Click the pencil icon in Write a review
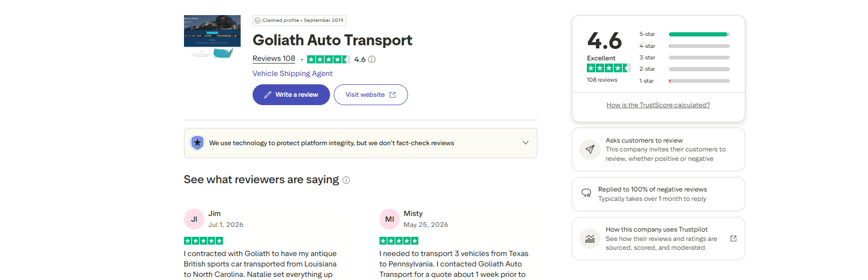The width and height of the screenshot is (868, 280). click(268, 95)
